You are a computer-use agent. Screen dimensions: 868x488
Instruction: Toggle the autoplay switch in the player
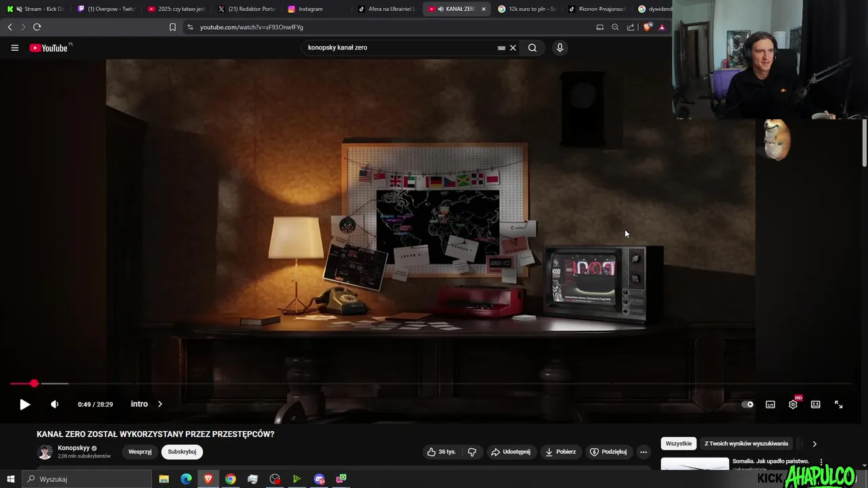(747, 405)
